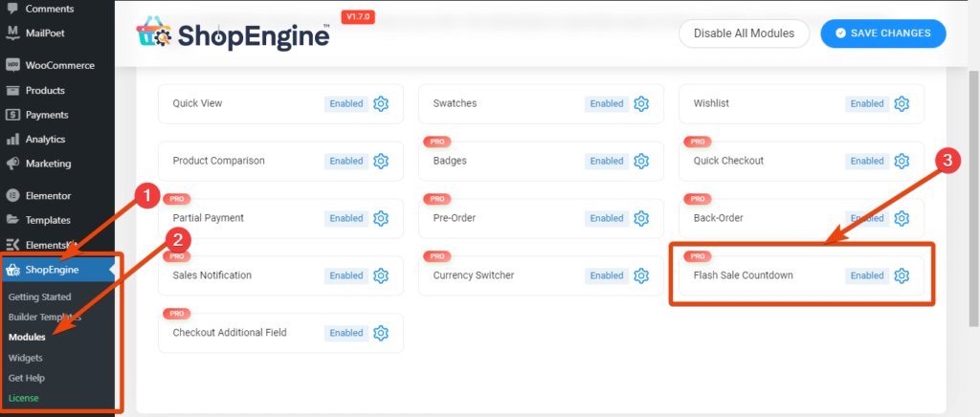The image size is (980, 417).
Task: Click Flash Sale Countdown module name
Action: click(743, 275)
